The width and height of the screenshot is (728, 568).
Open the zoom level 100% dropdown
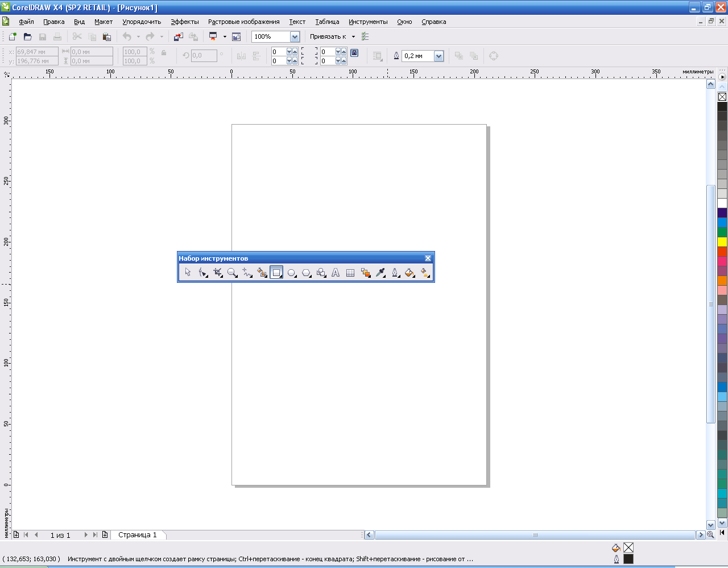click(x=295, y=36)
